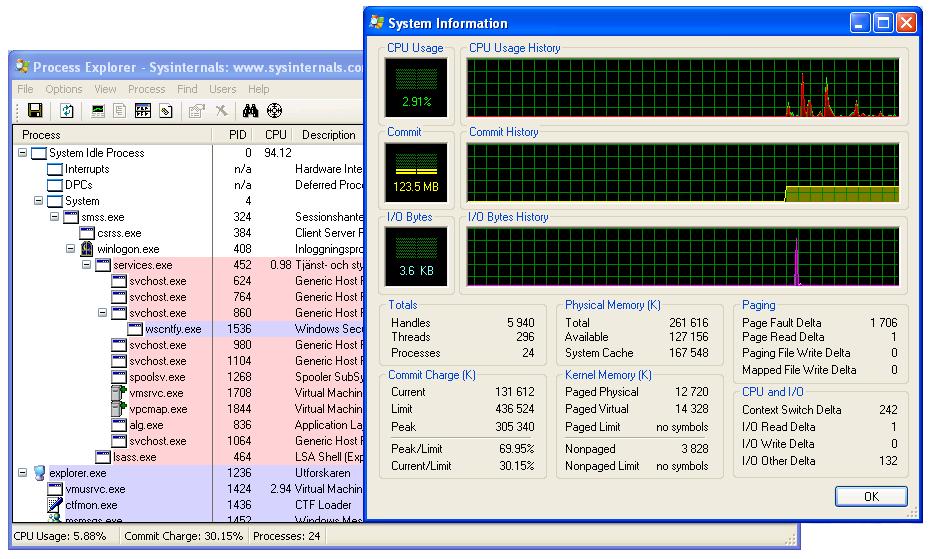Collapse the smss.exe tree node

(x=55, y=217)
